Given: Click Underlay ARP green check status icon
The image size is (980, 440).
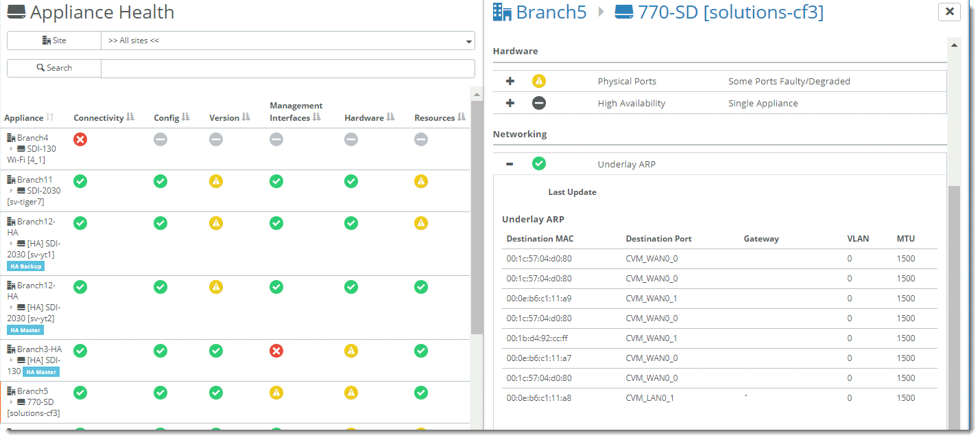Looking at the screenshot, I should point(539,163).
